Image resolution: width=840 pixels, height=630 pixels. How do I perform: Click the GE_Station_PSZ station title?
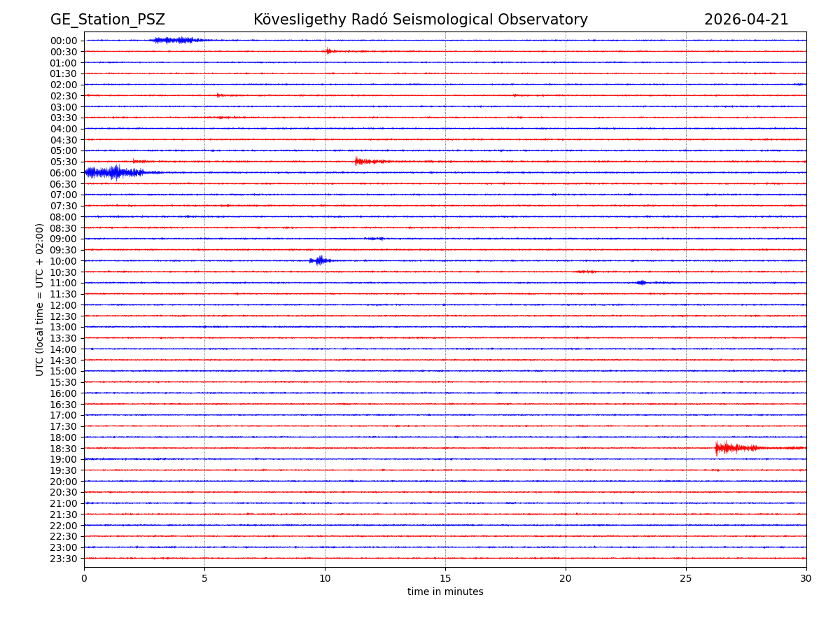click(108, 20)
